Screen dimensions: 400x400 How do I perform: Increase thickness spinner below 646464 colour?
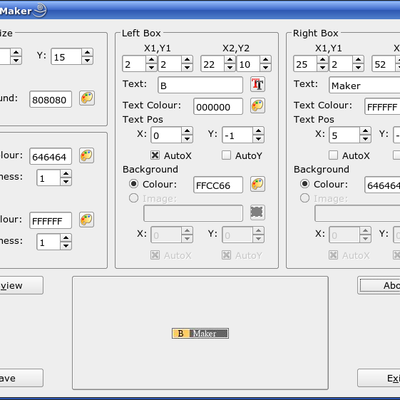66,174
